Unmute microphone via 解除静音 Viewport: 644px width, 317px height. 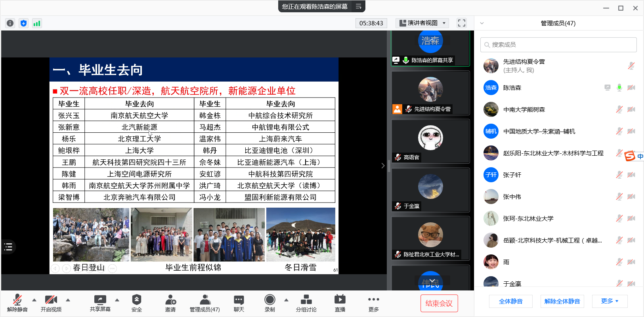pyautogui.click(x=17, y=303)
